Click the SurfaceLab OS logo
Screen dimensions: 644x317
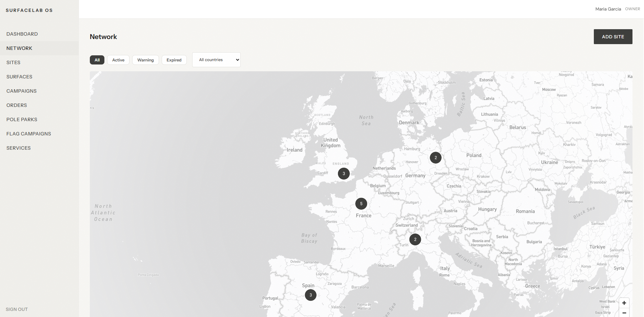29,10
